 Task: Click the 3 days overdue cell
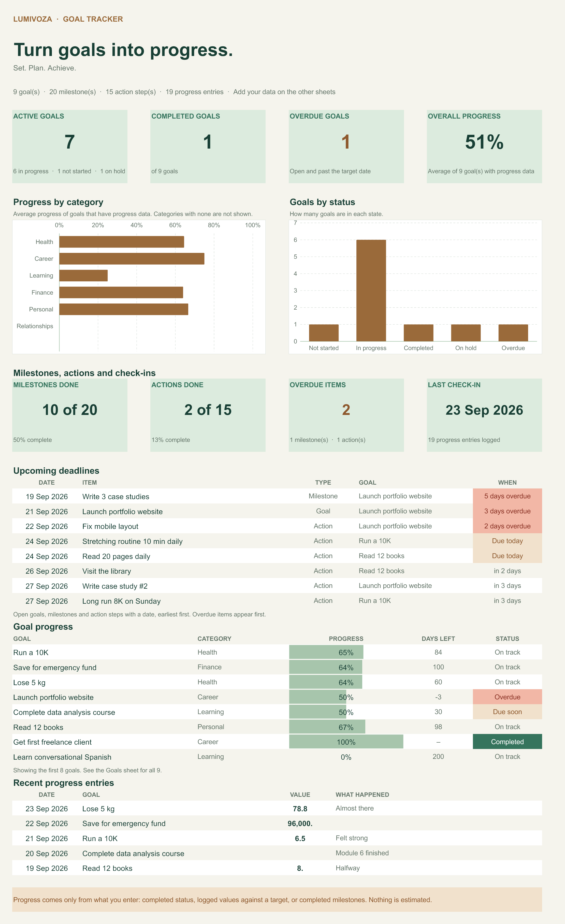point(507,511)
